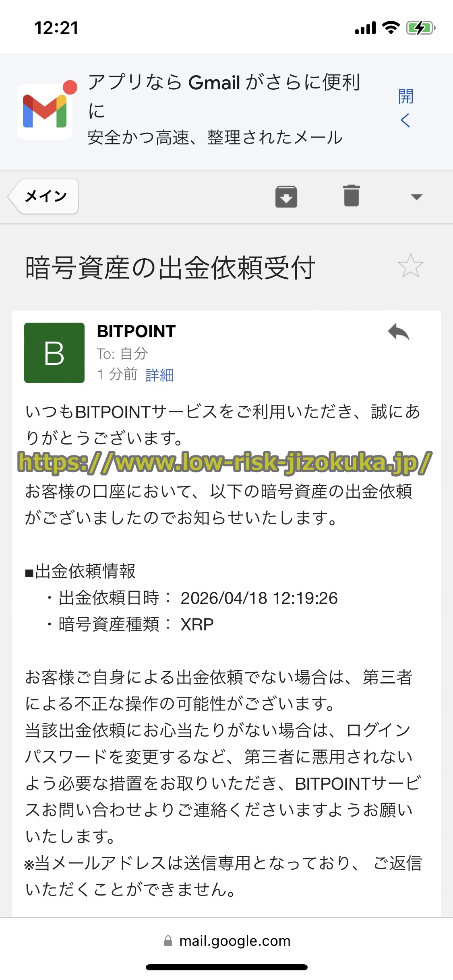Tap the 12:21 status bar clock

tap(56, 28)
